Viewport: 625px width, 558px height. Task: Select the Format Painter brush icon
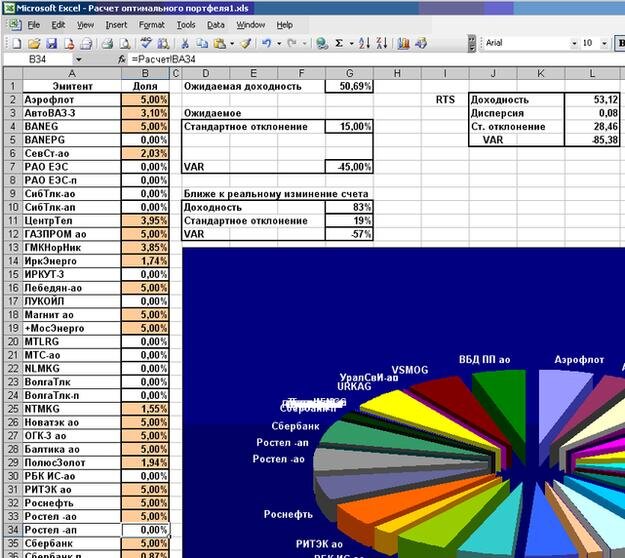[246, 43]
